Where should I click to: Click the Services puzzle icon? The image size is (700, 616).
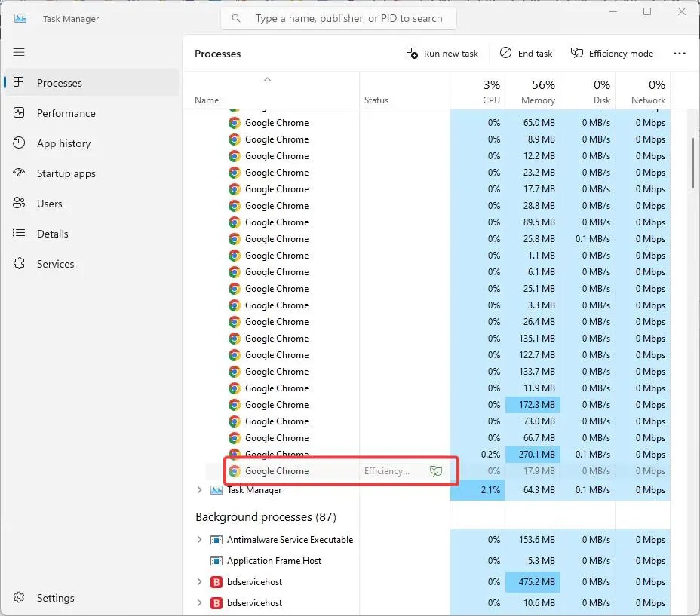point(19,263)
